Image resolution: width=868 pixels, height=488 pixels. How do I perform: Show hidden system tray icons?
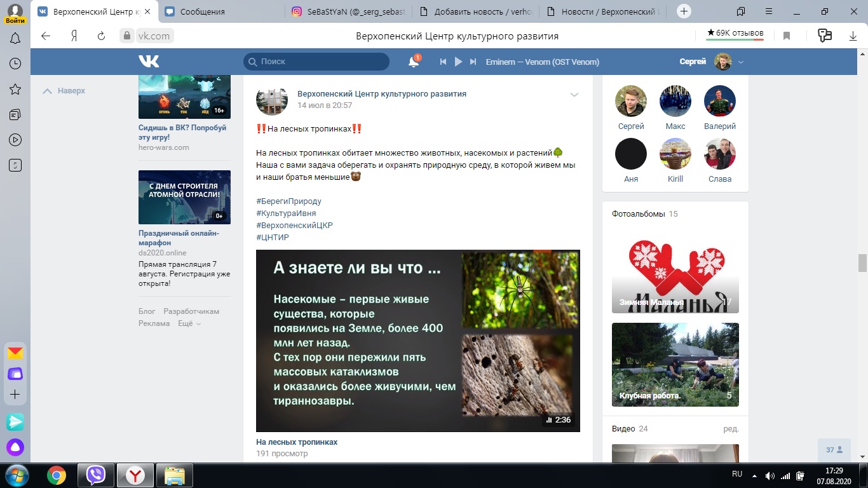coord(754,475)
